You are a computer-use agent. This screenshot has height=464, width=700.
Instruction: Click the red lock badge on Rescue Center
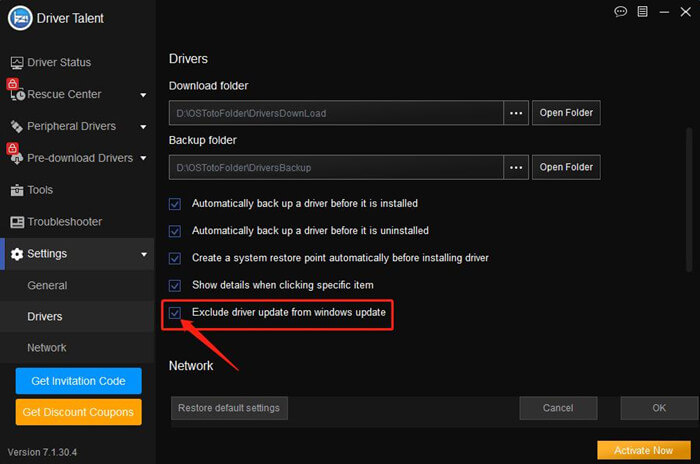click(x=12, y=84)
